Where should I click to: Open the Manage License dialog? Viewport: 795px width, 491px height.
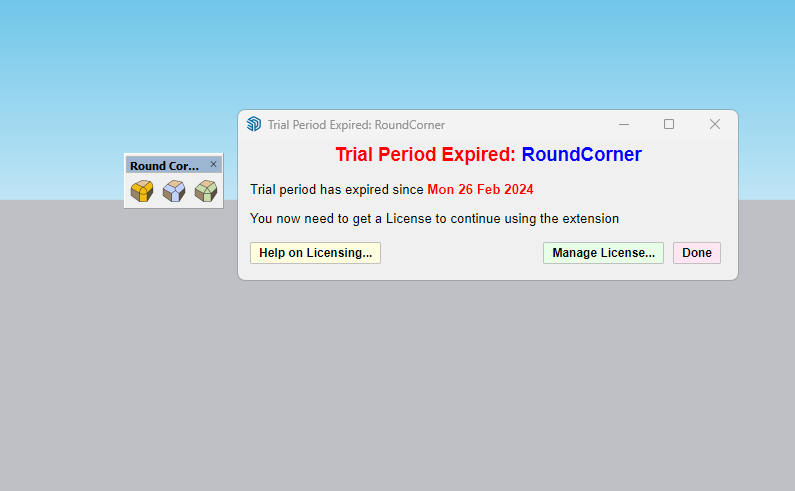tap(603, 253)
